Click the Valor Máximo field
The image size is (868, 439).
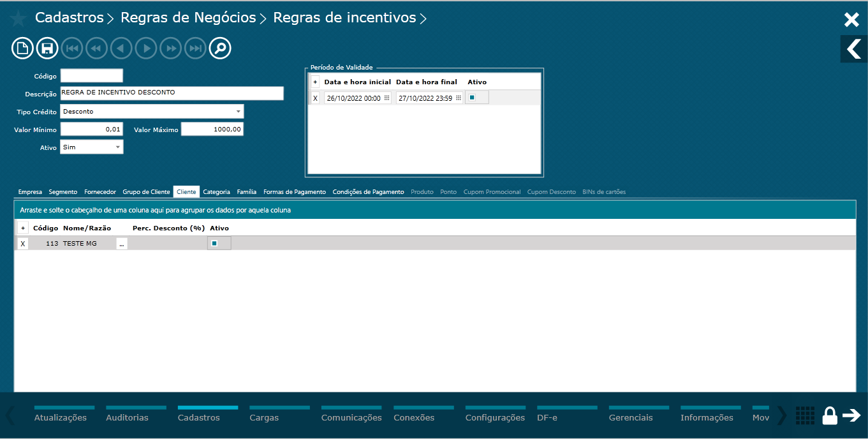(212, 129)
